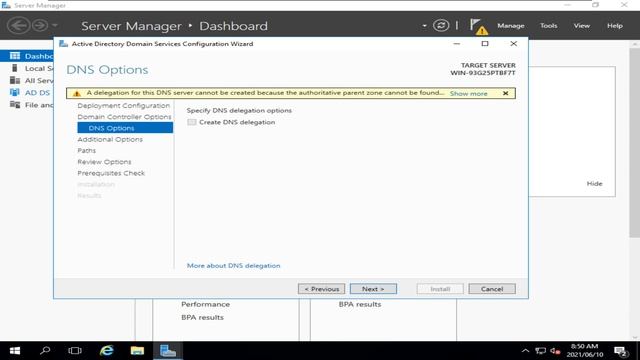The height and width of the screenshot is (360, 640).
Task: Go to Paths wizard step
Action: 87,151
